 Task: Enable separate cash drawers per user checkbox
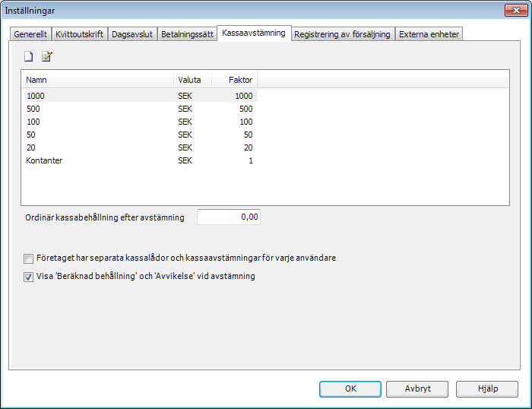point(29,258)
